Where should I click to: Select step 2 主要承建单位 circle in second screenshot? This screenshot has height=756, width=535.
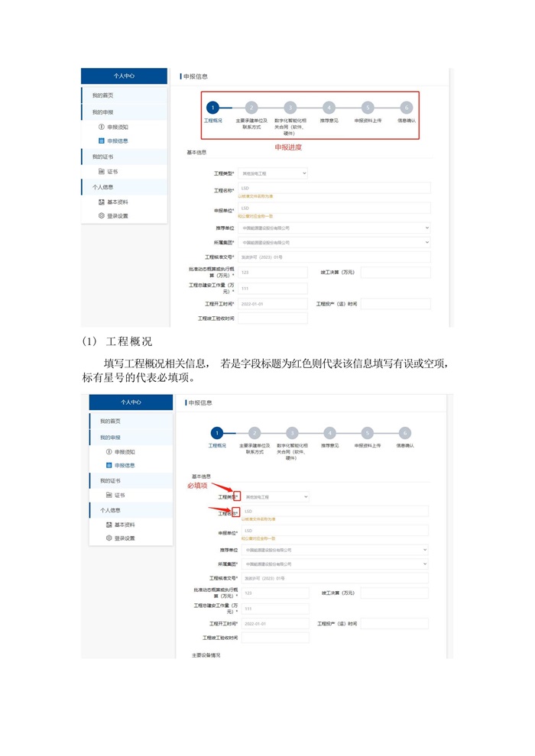click(x=255, y=433)
